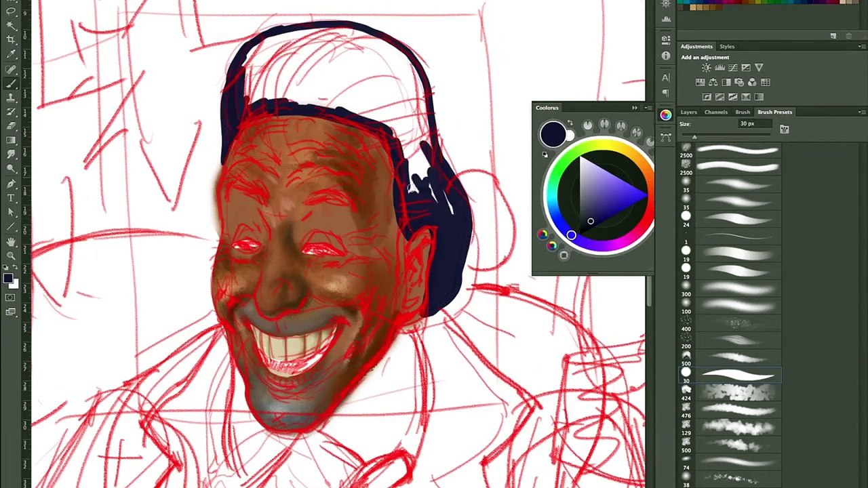Select the Clone Stamp tool
Image resolution: width=868 pixels, height=488 pixels.
11,98
